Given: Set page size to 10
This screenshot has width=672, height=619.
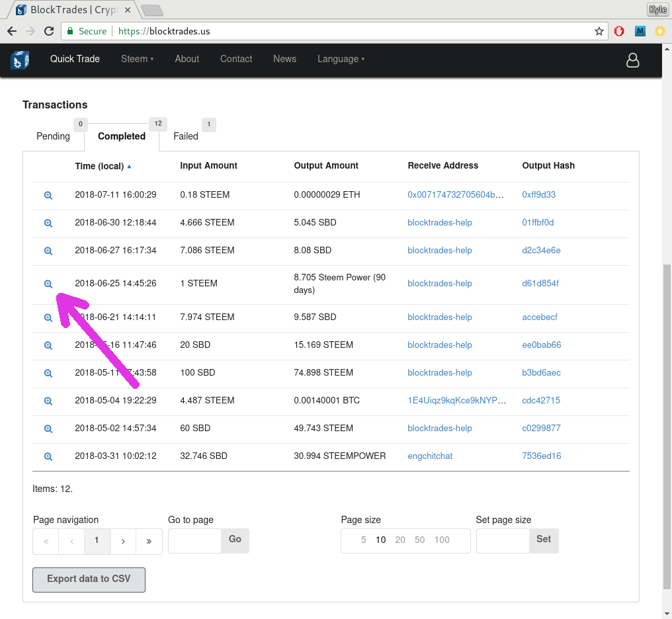Looking at the screenshot, I should (380, 540).
